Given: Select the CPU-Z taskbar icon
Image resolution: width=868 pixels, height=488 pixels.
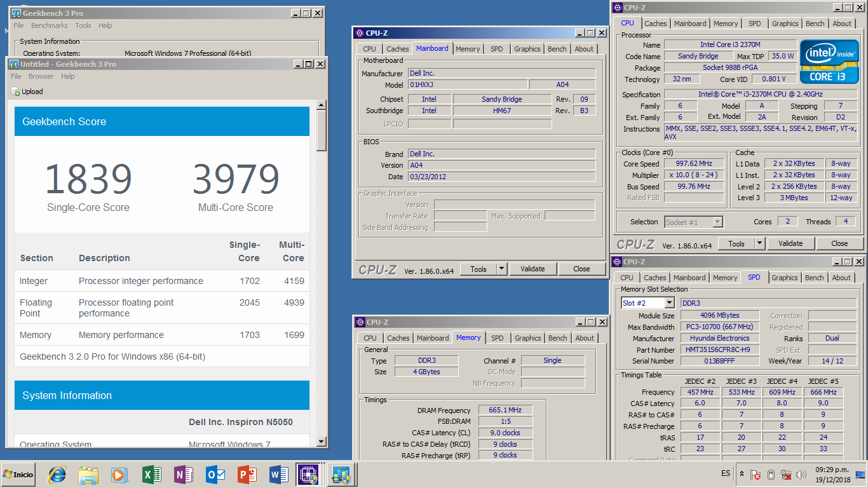Looking at the screenshot, I should point(309,475).
